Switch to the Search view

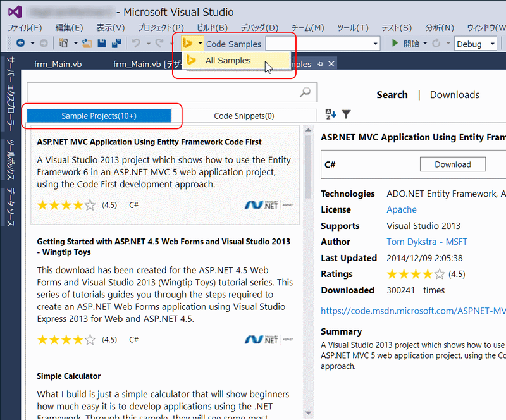pos(392,95)
